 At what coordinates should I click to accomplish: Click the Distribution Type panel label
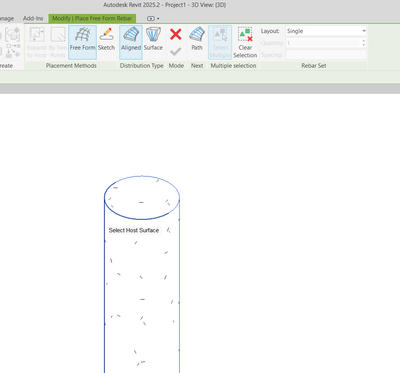[x=142, y=66]
